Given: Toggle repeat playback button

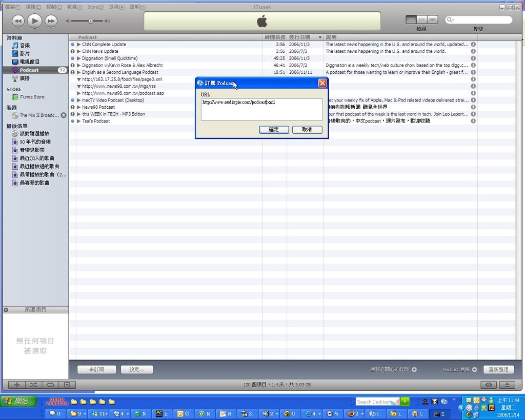Looking at the screenshot, I should (x=50, y=385).
